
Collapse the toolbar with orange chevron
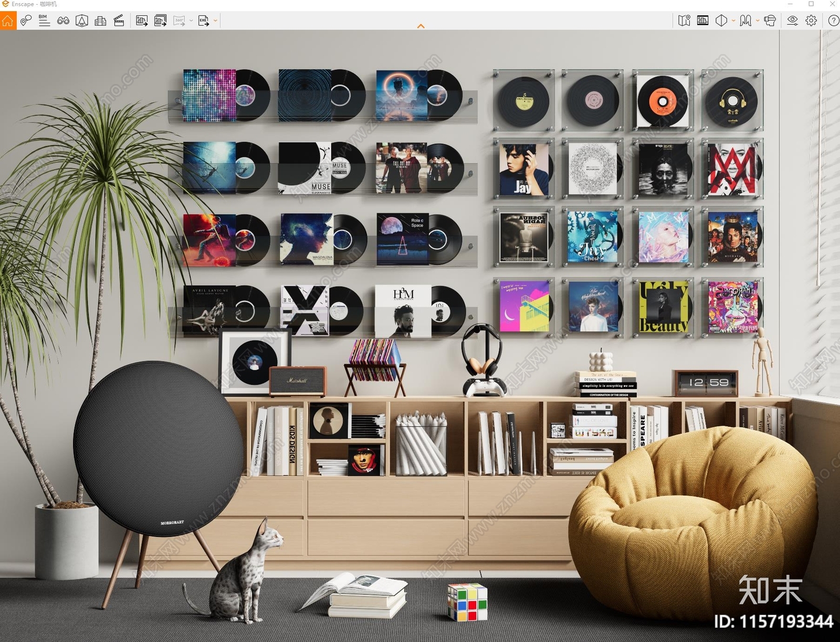[421, 26]
